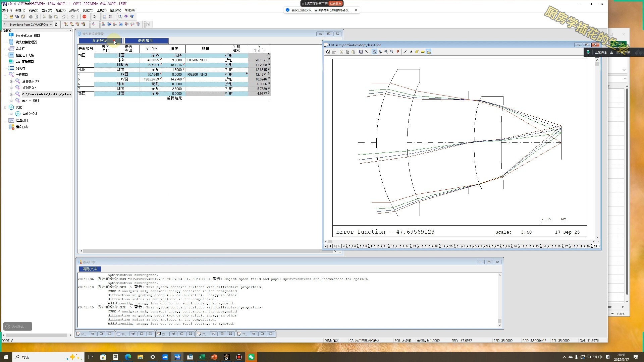
Task: Click the red pushpin icon in plot toolbar
Action: coord(398,52)
